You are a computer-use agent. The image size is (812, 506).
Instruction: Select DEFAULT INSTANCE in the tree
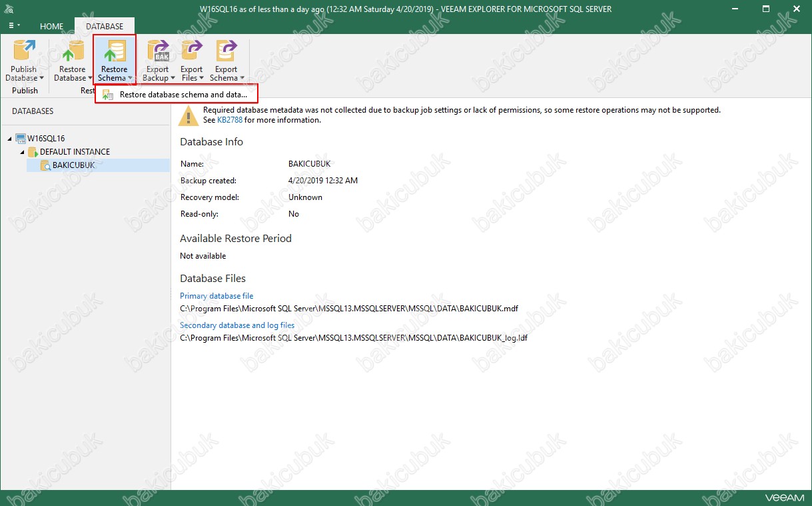(x=75, y=152)
